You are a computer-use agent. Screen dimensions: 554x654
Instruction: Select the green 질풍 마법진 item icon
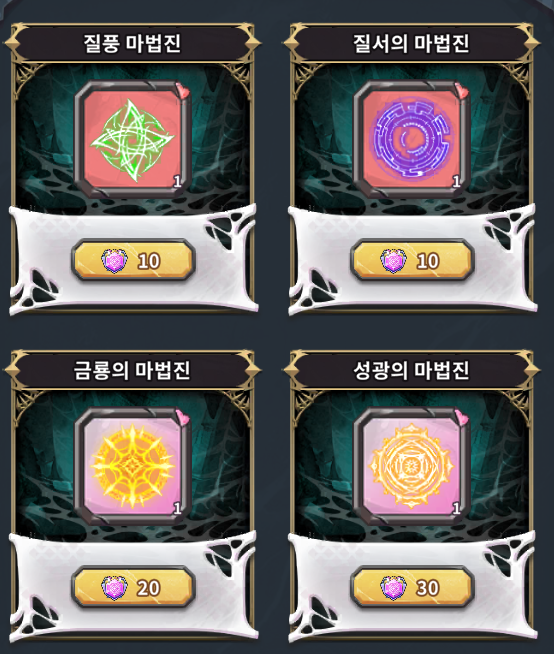(x=133, y=140)
